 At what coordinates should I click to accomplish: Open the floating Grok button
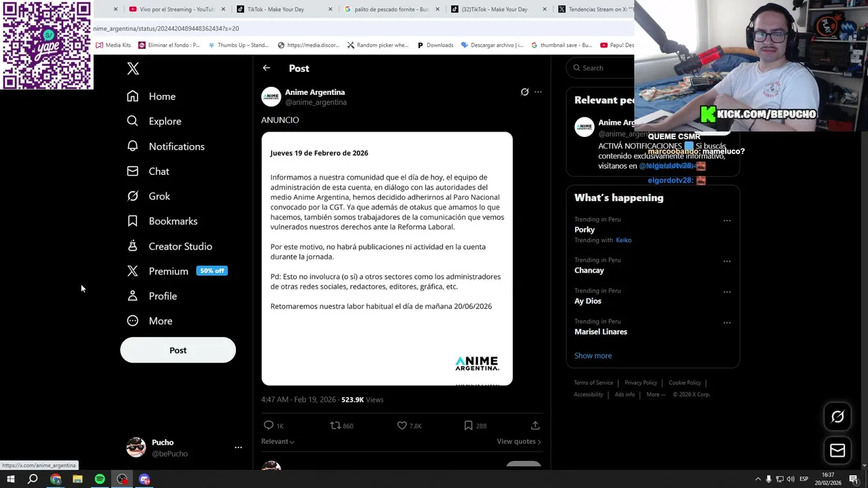click(x=837, y=417)
